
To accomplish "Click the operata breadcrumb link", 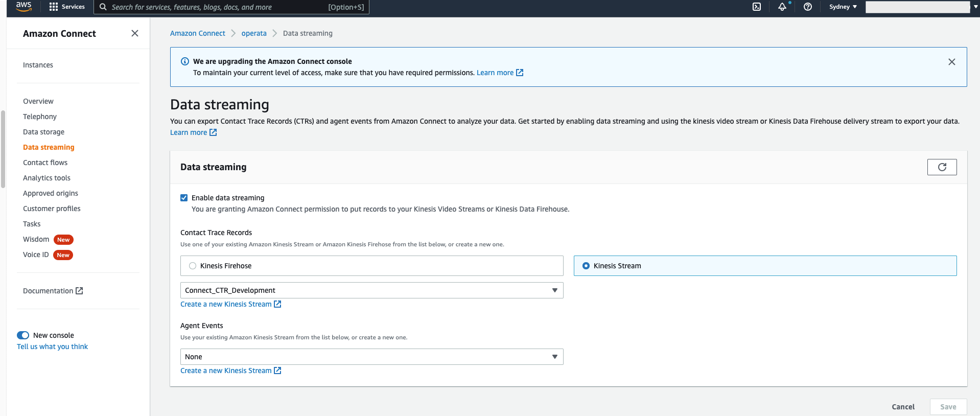I will [254, 33].
